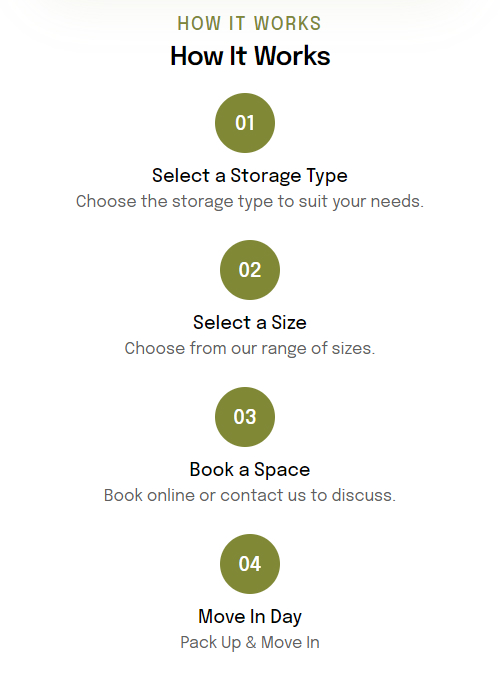Click 'Book online or contact us to discuss' text

click(x=250, y=495)
